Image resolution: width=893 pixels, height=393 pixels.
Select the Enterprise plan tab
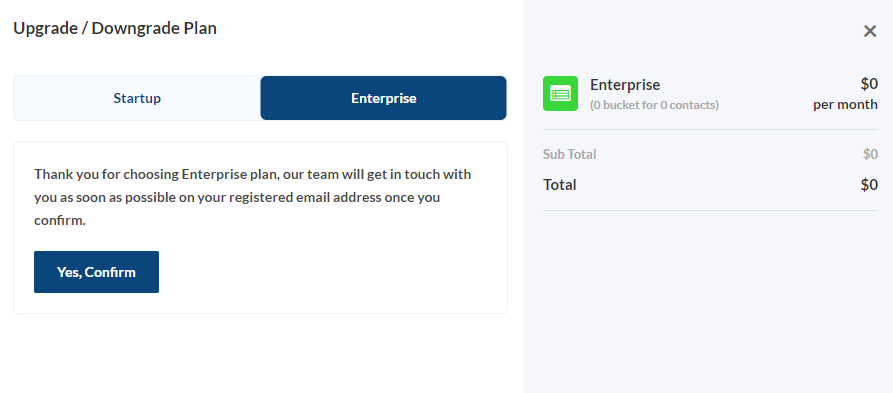383,98
